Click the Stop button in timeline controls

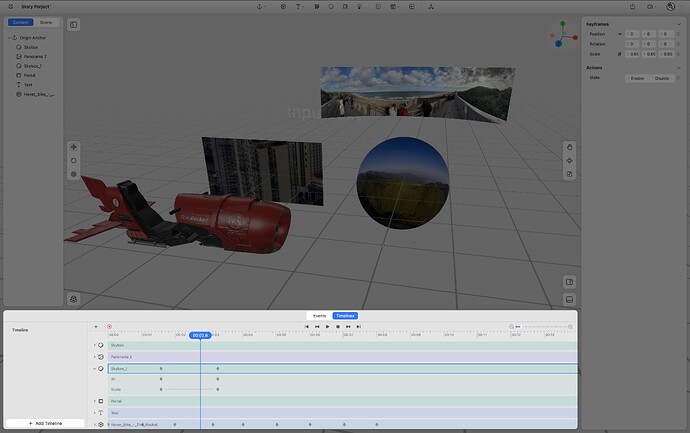[337, 326]
